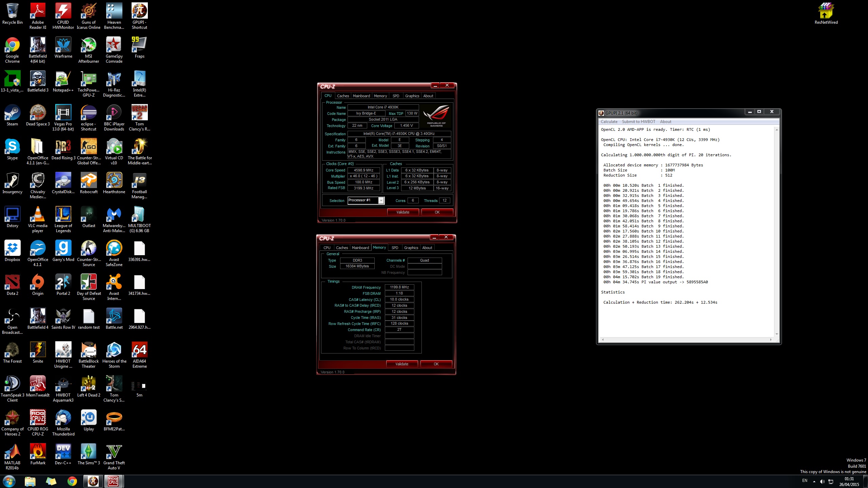This screenshot has height=488, width=868.
Task: Open the Battle.net desktop icon
Action: point(114,319)
